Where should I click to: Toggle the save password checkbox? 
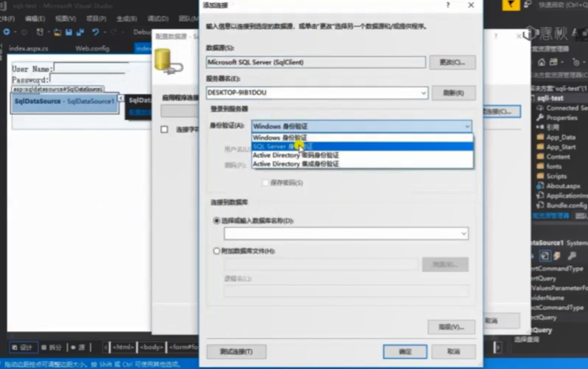(265, 183)
